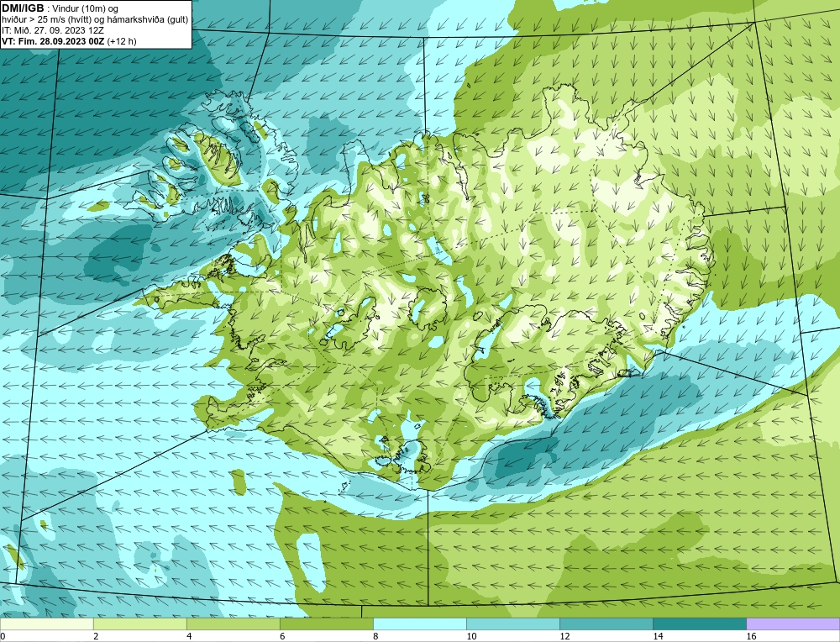Viewport: 840px width, 642px height.
Task: Click the legend scale label '14'
Action: click(x=658, y=636)
